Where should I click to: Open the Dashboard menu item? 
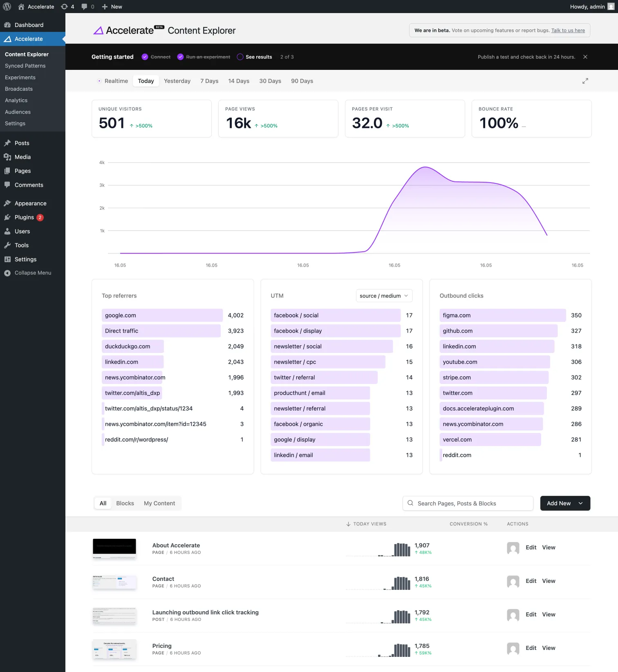pos(33,25)
